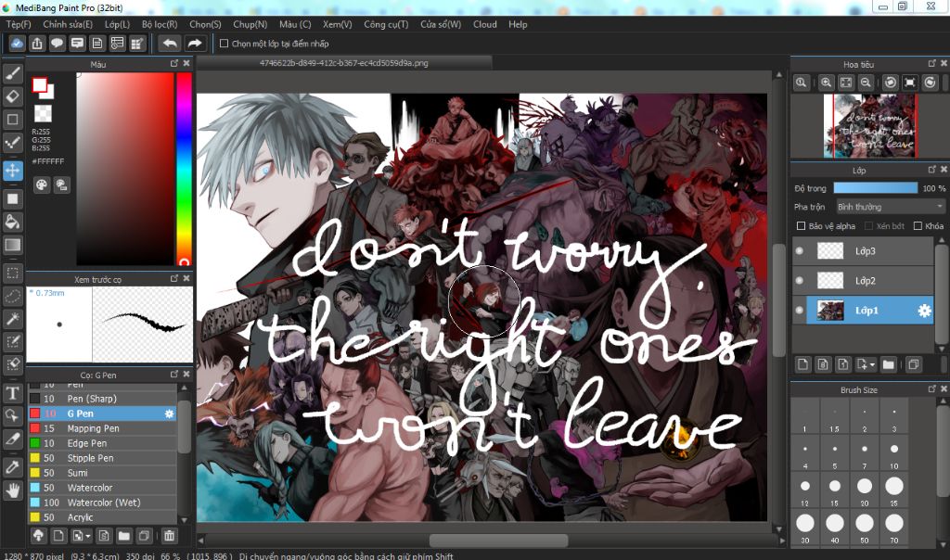Screen dimensions: 950x560
Task: Click the canvas vertical scrollbar
Action: pyautogui.click(x=779, y=301)
